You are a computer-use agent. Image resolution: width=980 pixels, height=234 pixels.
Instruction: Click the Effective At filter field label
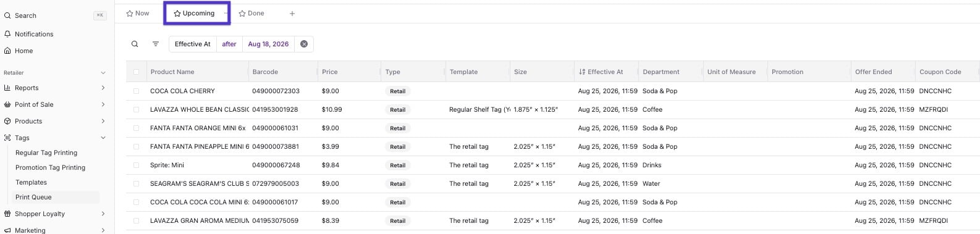tap(193, 44)
